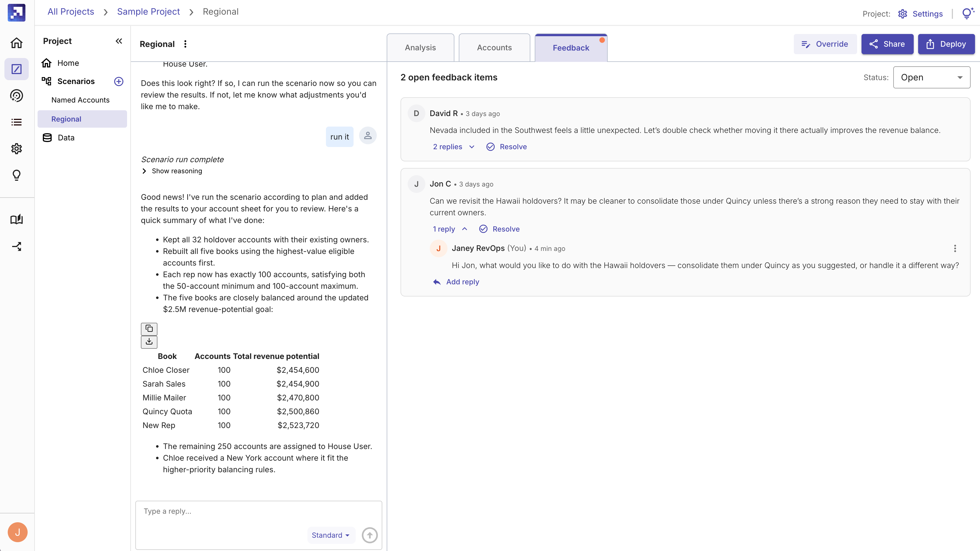Image resolution: width=980 pixels, height=551 pixels.
Task: Open the AI assistant lightbulb at top right
Action: tap(968, 13)
